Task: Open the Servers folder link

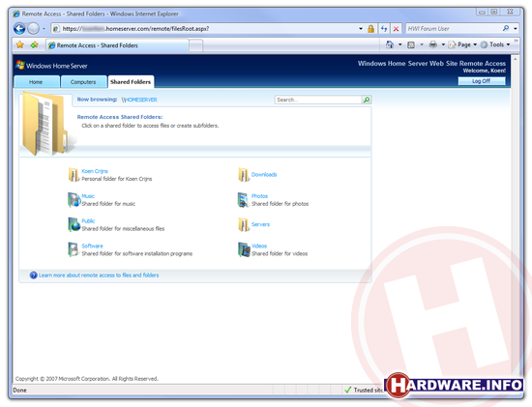Action: [260, 224]
